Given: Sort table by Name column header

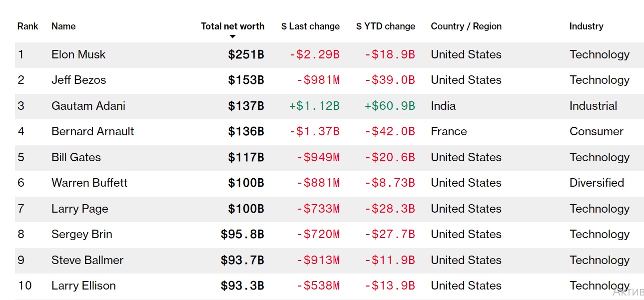Looking at the screenshot, I should pos(63,26).
